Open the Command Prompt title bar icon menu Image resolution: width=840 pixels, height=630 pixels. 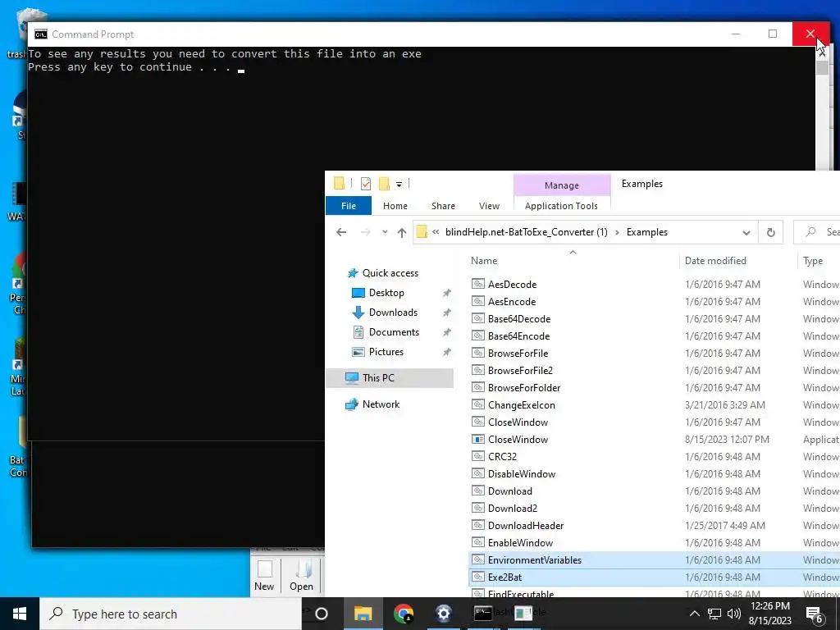click(41, 34)
